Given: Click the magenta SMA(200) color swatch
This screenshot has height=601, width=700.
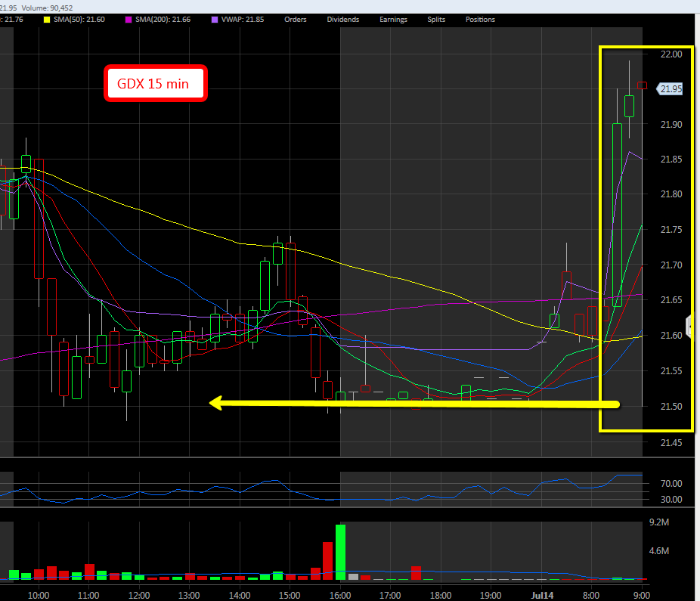Looking at the screenshot, I should click(119, 20).
